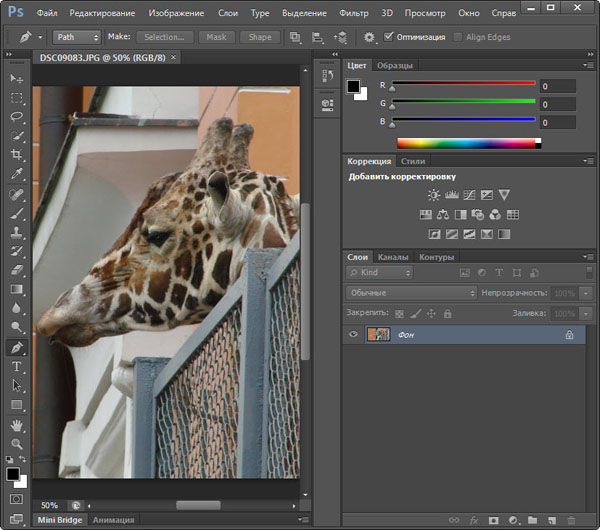Select the Zoom tool

coord(16,443)
